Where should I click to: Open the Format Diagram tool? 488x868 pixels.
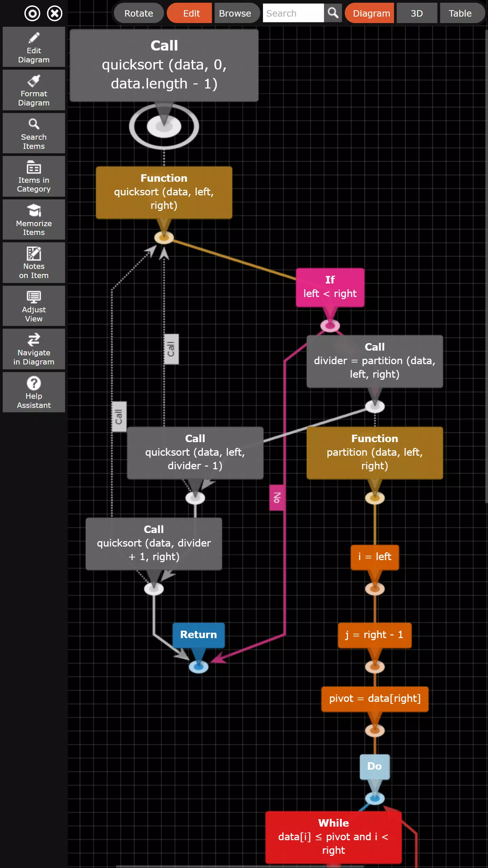tap(34, 90)
